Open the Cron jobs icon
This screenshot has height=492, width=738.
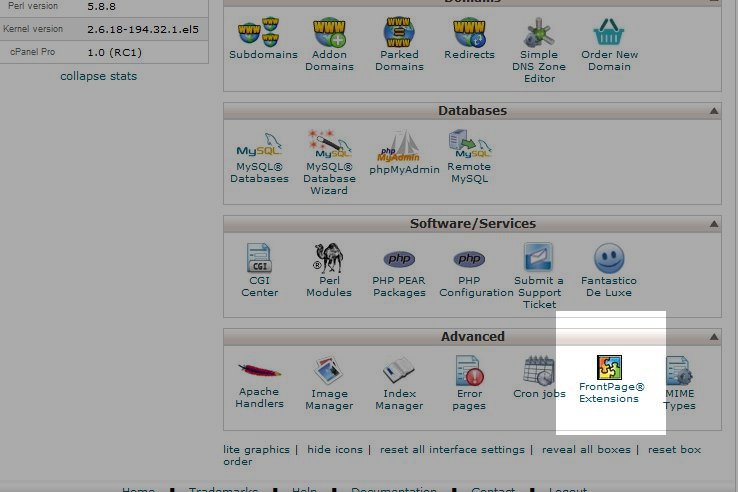(539, 372)
